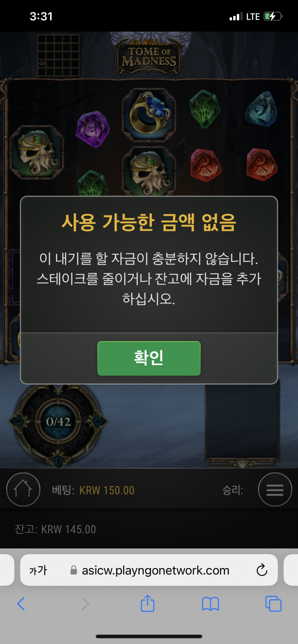Tap the Tome of Madness logo
The height and width of the screenshot is (644, 298).
click(x=149, y=56)
